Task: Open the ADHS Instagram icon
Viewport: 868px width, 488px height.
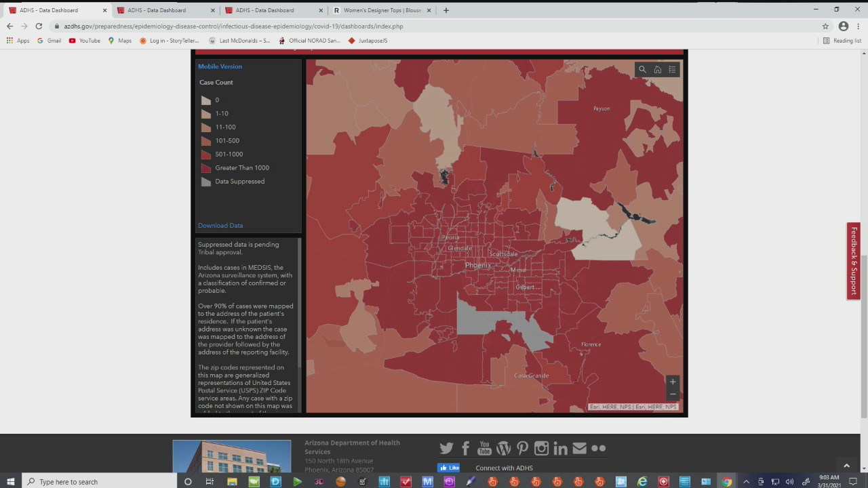Action: (541, 448)
